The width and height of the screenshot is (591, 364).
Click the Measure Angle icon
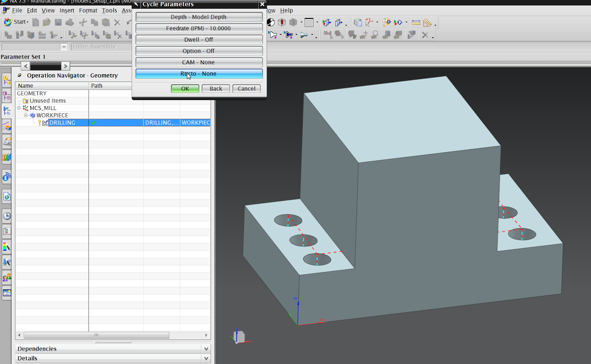pyautogui.click(x=427, y=23)
